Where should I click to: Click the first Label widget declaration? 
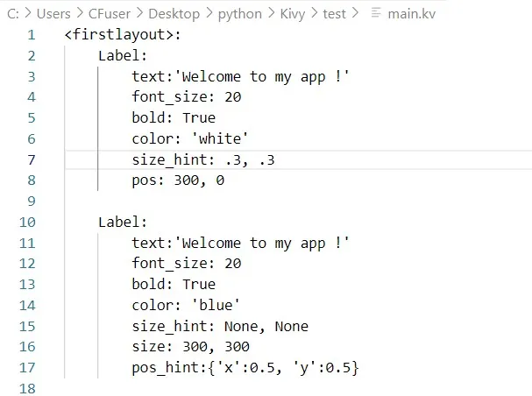[123, 56]
